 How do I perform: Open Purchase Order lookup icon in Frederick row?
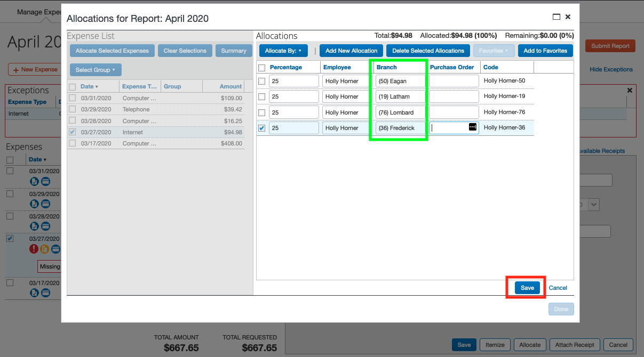tap(473, 127)
